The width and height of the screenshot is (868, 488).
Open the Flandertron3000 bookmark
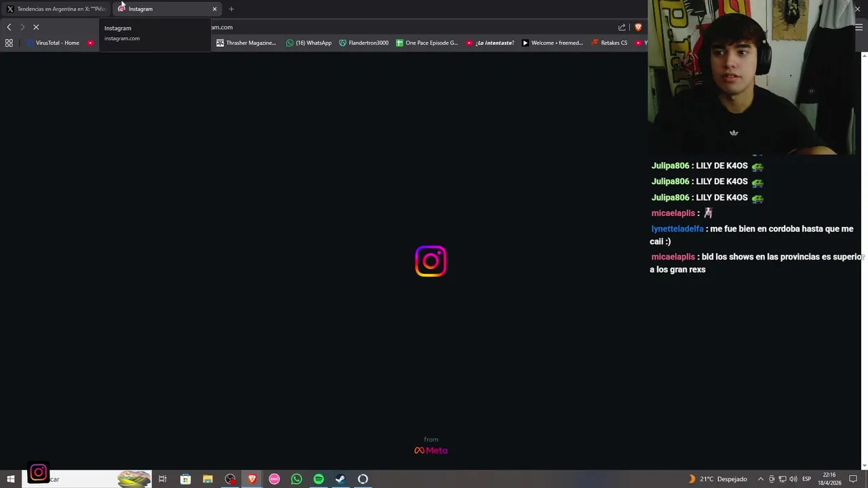363,43
